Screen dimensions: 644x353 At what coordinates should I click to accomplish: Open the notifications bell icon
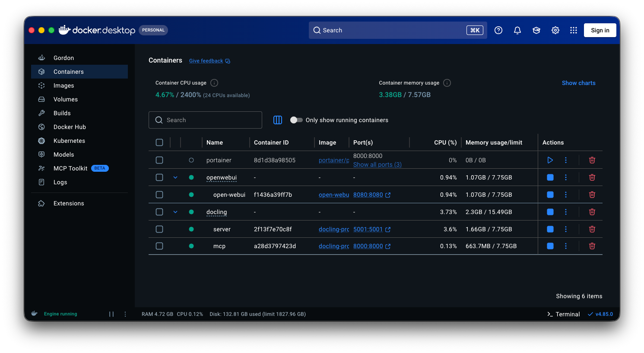tap(517, 30)
